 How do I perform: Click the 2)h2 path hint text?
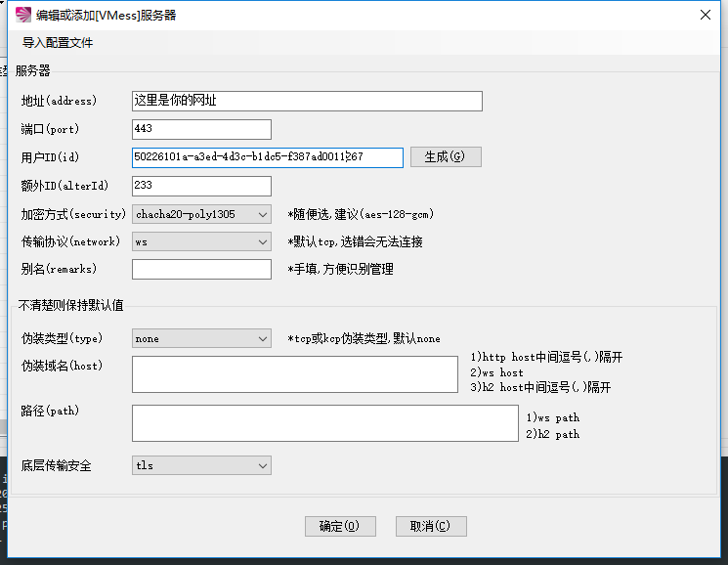552,434
